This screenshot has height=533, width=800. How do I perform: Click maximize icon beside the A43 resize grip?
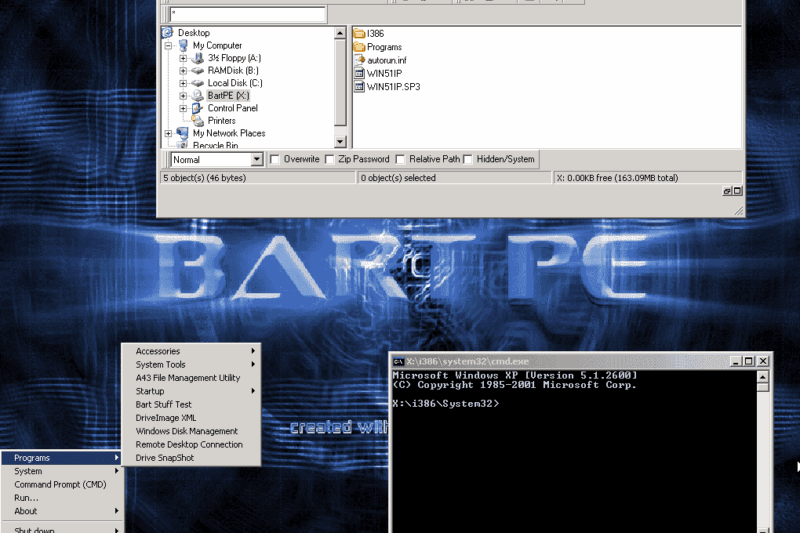tap(737, 191)
